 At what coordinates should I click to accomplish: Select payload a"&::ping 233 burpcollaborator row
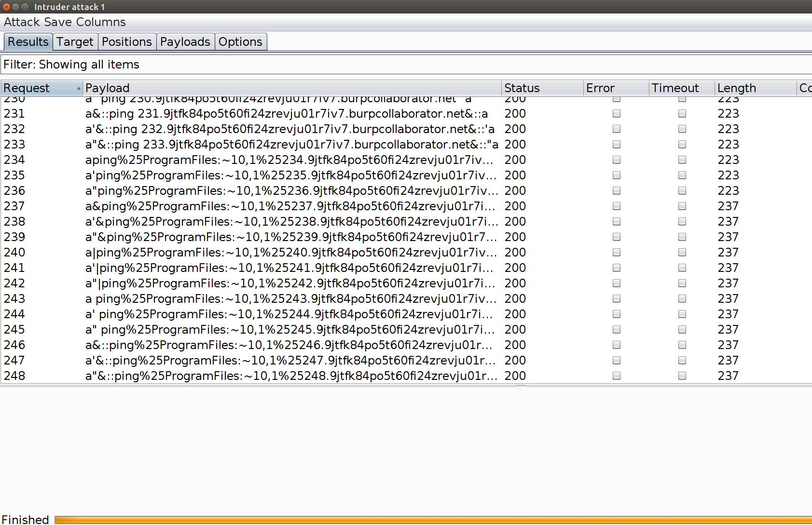(x=292, y=144)
